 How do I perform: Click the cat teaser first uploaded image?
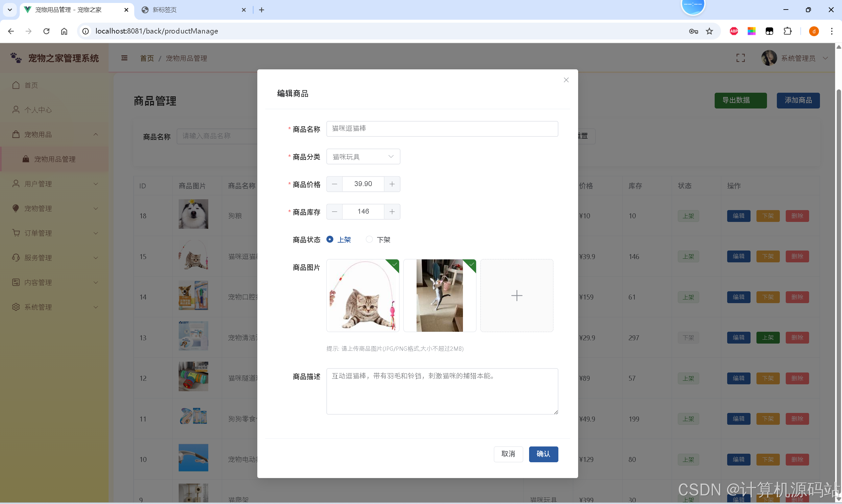363,296
